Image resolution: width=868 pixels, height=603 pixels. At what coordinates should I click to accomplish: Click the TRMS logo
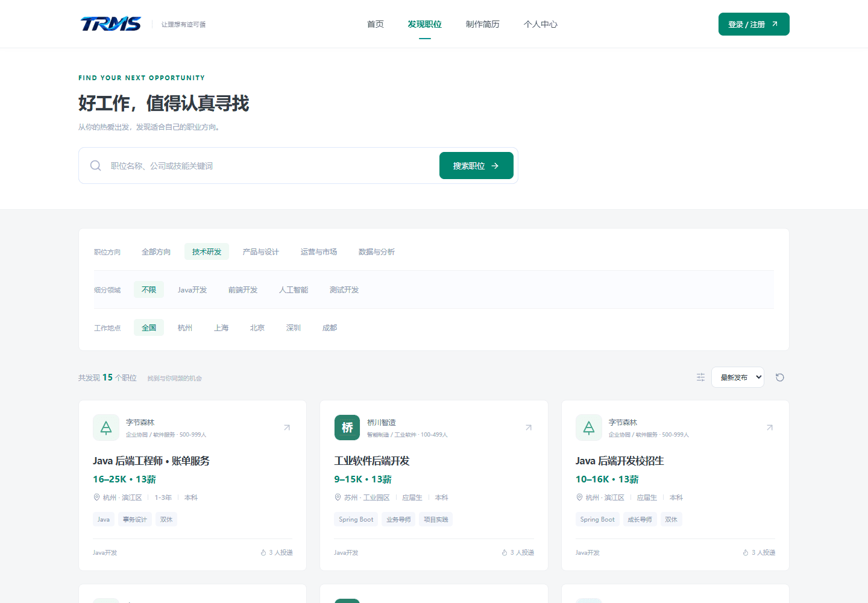point(111,24)
